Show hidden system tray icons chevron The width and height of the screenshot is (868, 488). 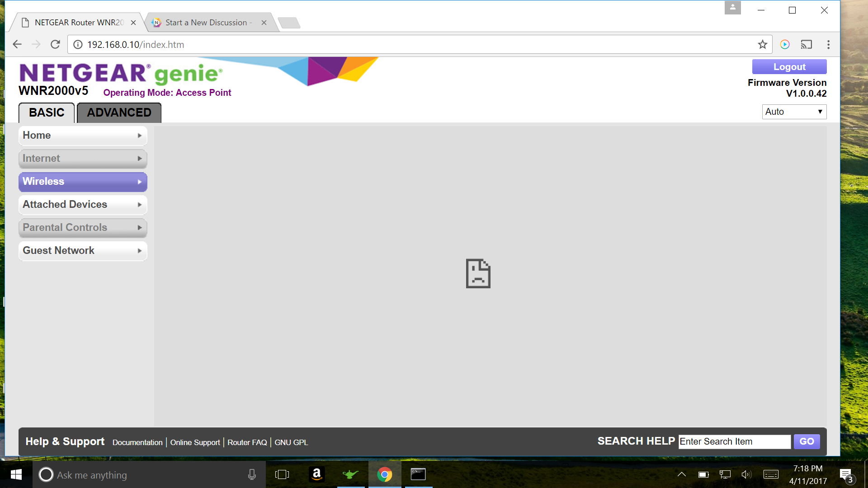(x=681, y=474)
